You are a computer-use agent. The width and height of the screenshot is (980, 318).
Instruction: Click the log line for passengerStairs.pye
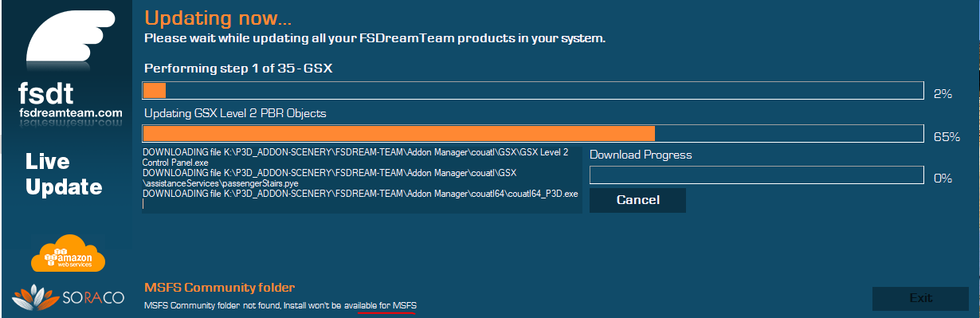[x=331, y=178]
